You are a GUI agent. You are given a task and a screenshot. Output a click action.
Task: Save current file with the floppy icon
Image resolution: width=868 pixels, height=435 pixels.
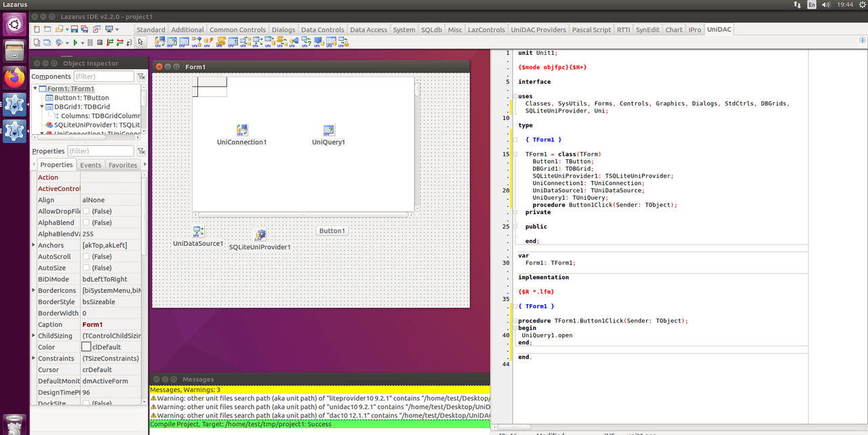pyautogui.click(x=75, y=29)
